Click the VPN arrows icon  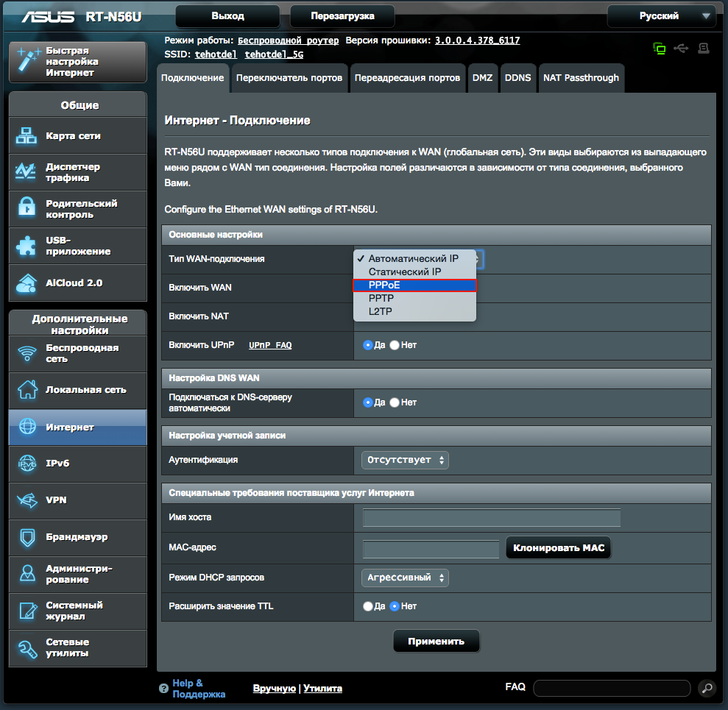coord(27,500)
